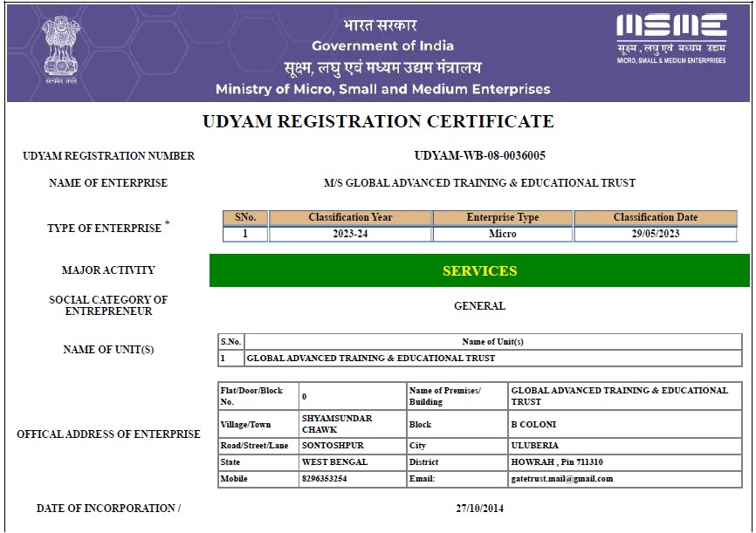Image resolution: width=756 pixels, height=533 pixels.
Task: Click the DATE OF INCORPORATION label
Action: (x=108, y=509)
